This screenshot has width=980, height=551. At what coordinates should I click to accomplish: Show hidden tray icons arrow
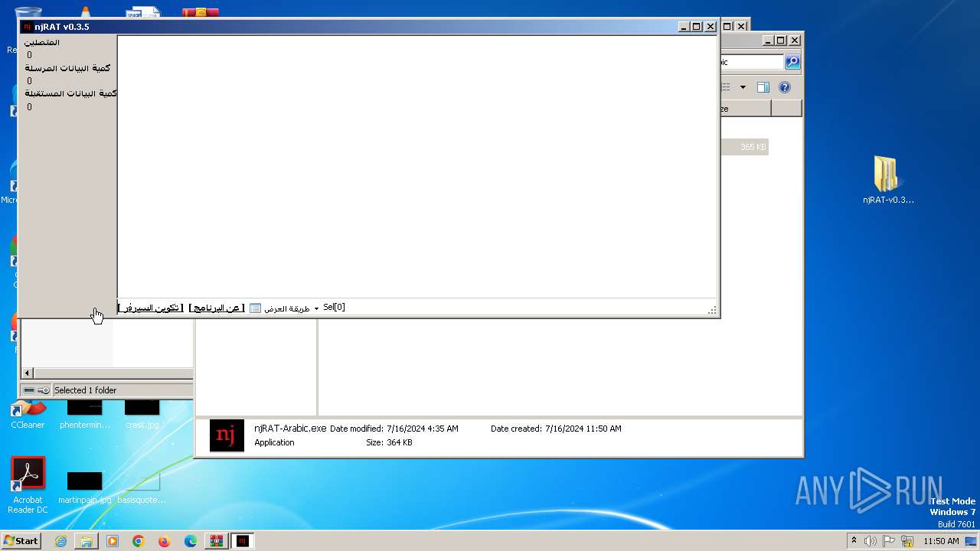click(x=854, y=541)
